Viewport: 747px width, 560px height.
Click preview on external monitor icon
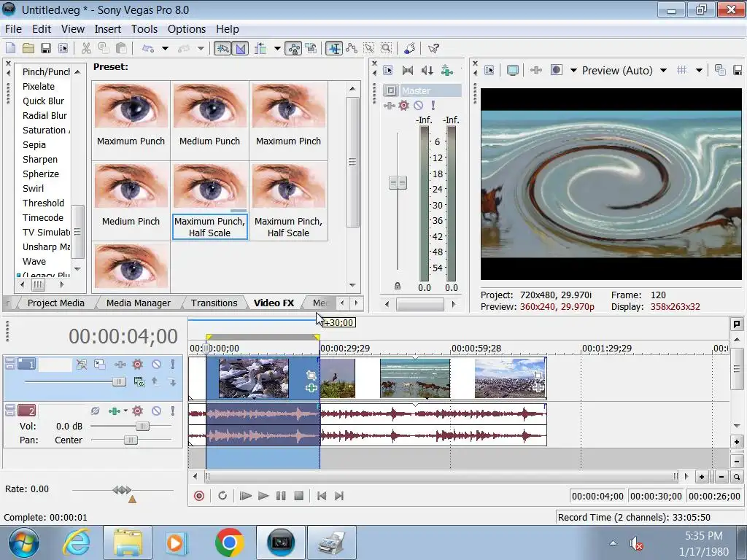pyautogui.click(x=513, y=70)
